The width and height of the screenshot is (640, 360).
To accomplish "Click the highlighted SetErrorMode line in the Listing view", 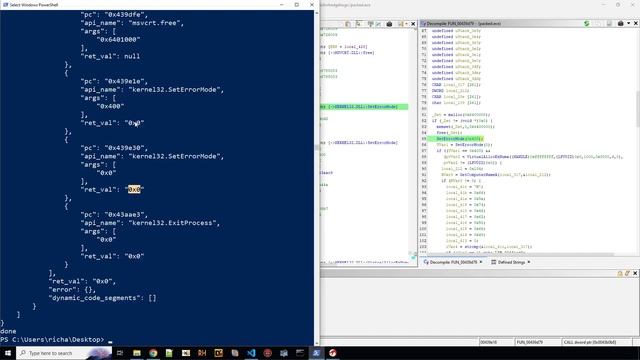I will coord(364,107).
